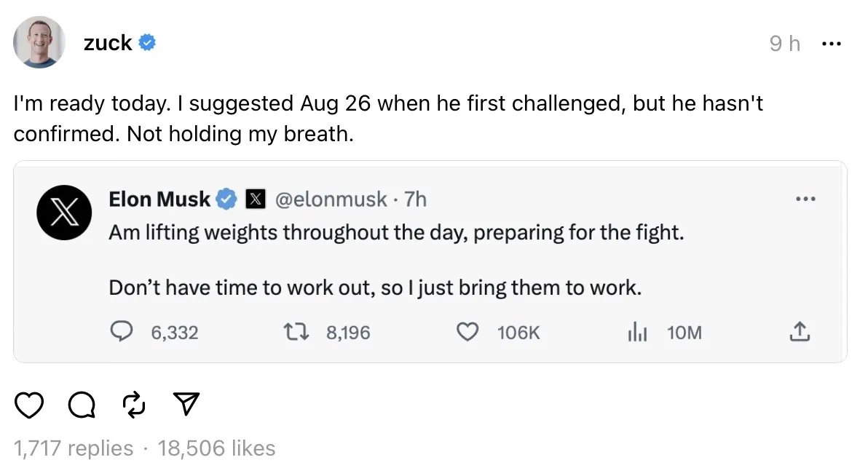The image size is (868, 476).
Task: Open the X logo avatar
Action: tap(63, 213)
